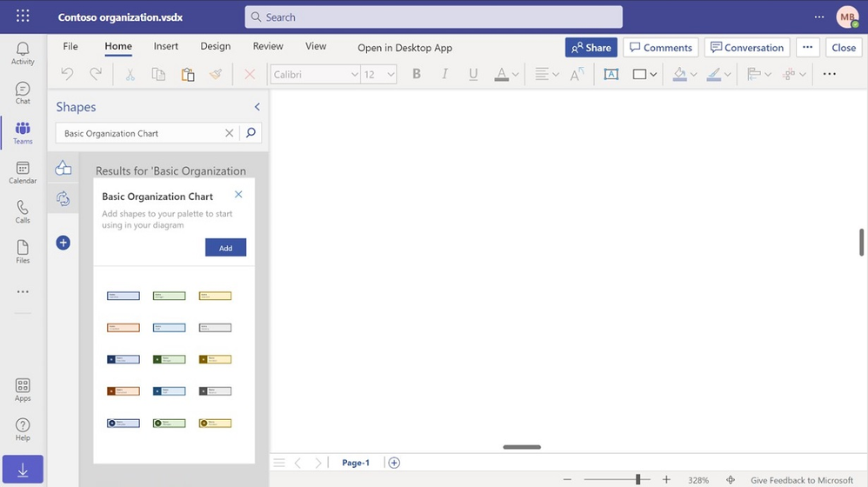Open Activity in the Teams sidebar
This screenshot has width=868, height=487.
(x=23, y=54)
